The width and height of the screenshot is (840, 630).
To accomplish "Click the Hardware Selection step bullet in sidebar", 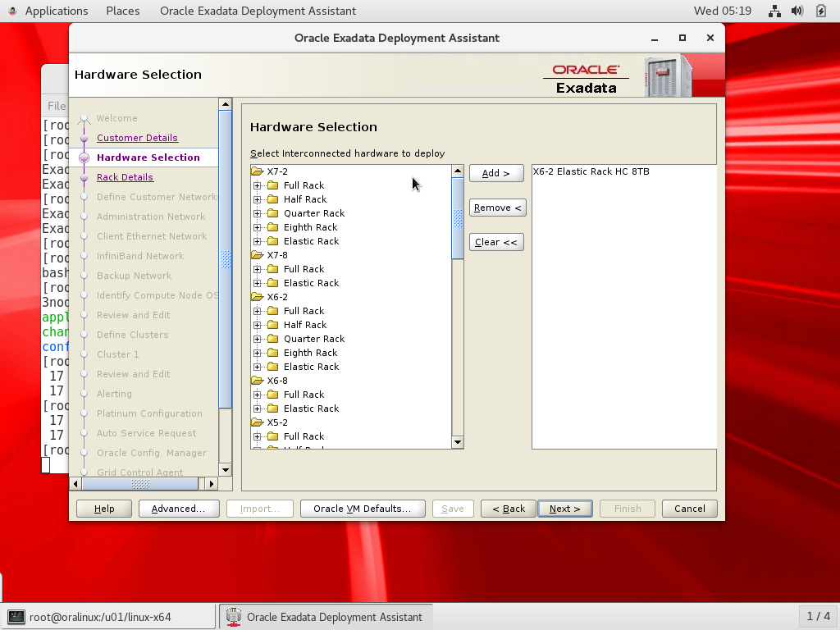I will 84,157.
